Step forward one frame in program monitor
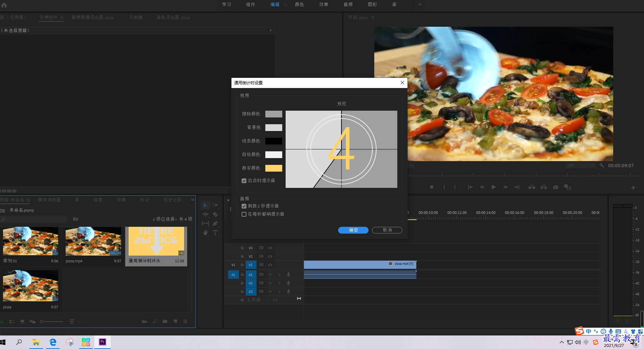The image size is (644, 349). [x=506, y=187]
